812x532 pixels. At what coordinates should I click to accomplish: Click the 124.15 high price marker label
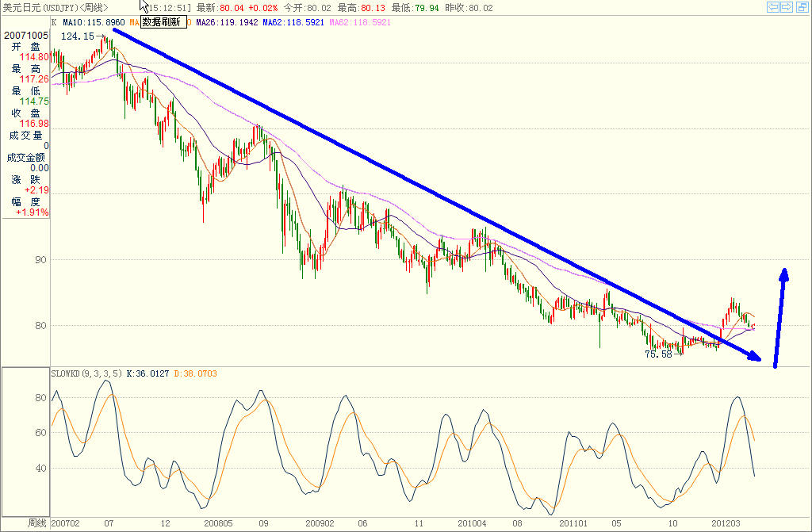tap(78, 36)
